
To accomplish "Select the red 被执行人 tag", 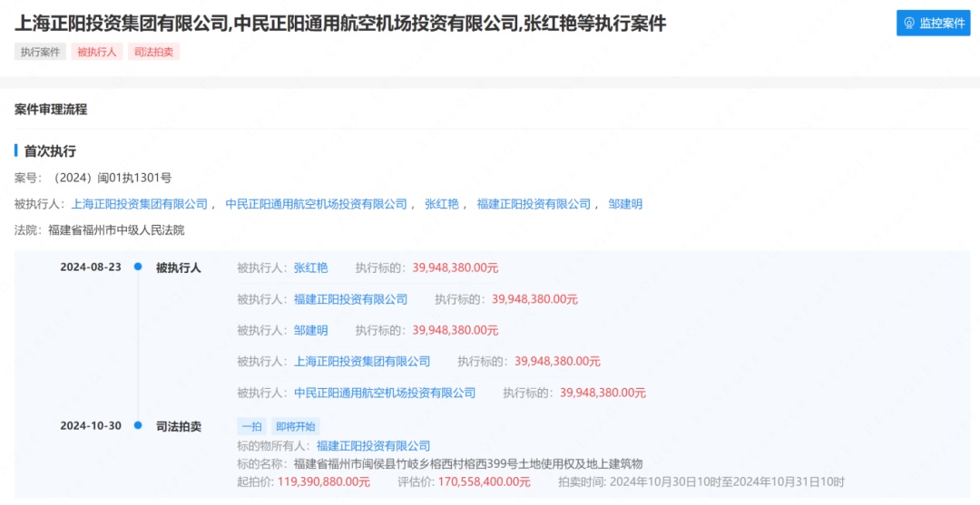I will point(97,52).
